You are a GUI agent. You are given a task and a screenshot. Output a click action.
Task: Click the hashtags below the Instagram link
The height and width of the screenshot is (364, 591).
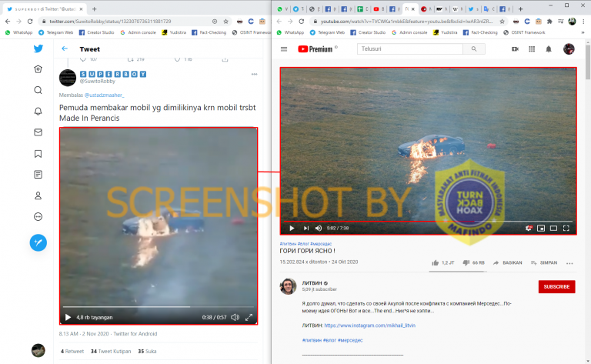click(332, 340)
